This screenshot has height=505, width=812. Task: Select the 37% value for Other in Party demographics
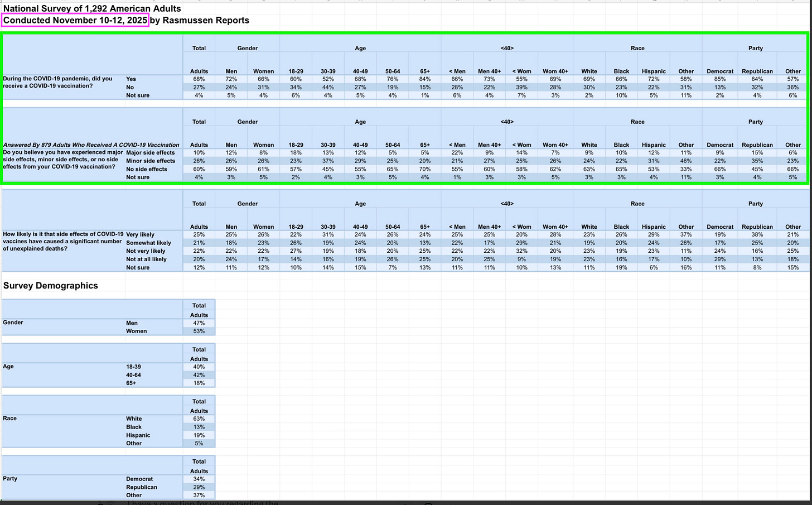[199, 496]
